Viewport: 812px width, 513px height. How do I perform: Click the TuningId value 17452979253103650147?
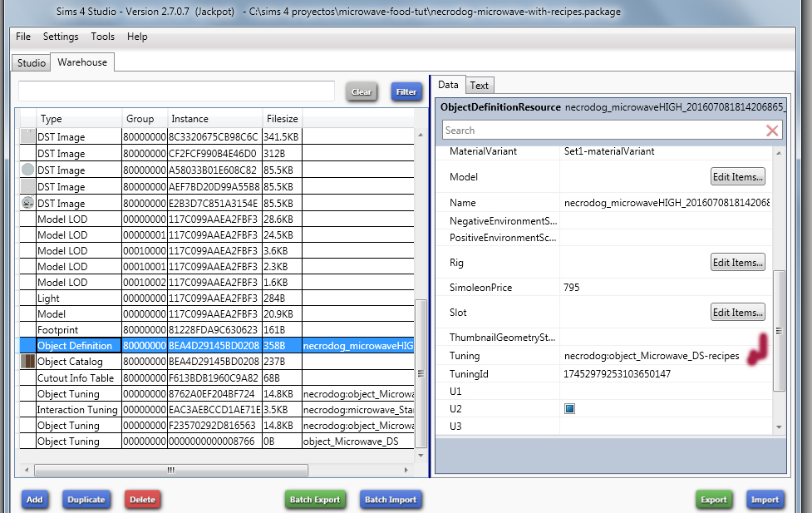coord(617,374)
